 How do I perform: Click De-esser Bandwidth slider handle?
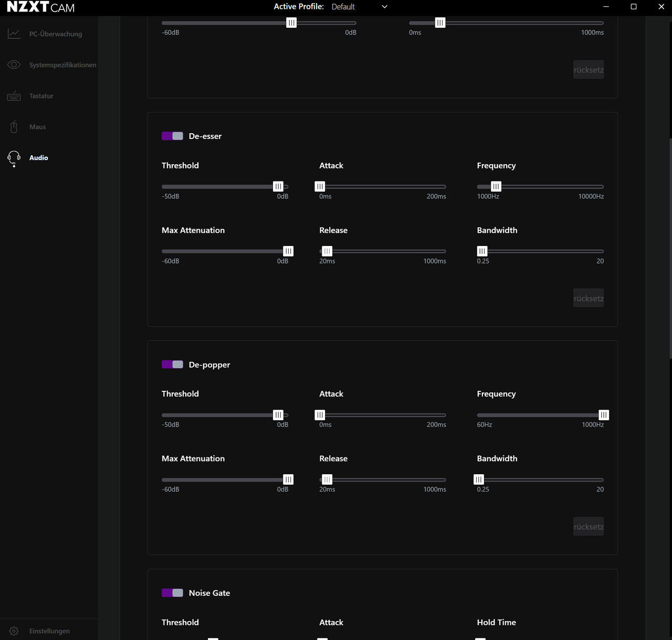(482, 251)
